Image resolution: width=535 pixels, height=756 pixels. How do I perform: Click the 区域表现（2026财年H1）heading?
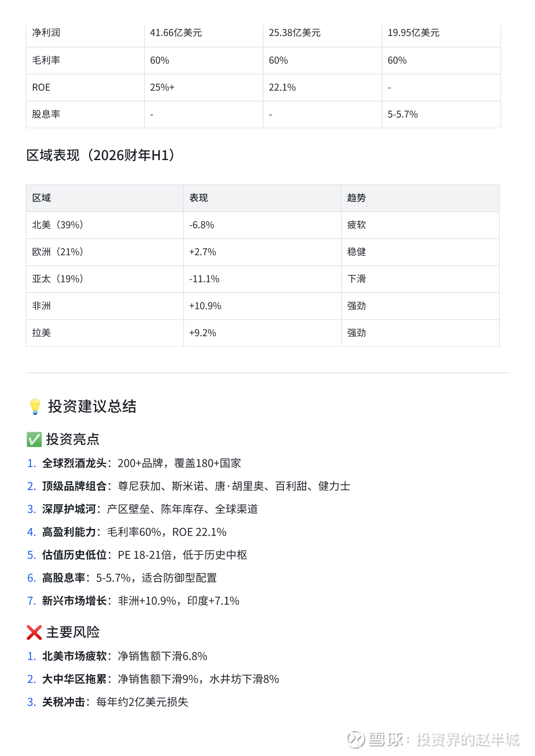[x=100, y=156]
